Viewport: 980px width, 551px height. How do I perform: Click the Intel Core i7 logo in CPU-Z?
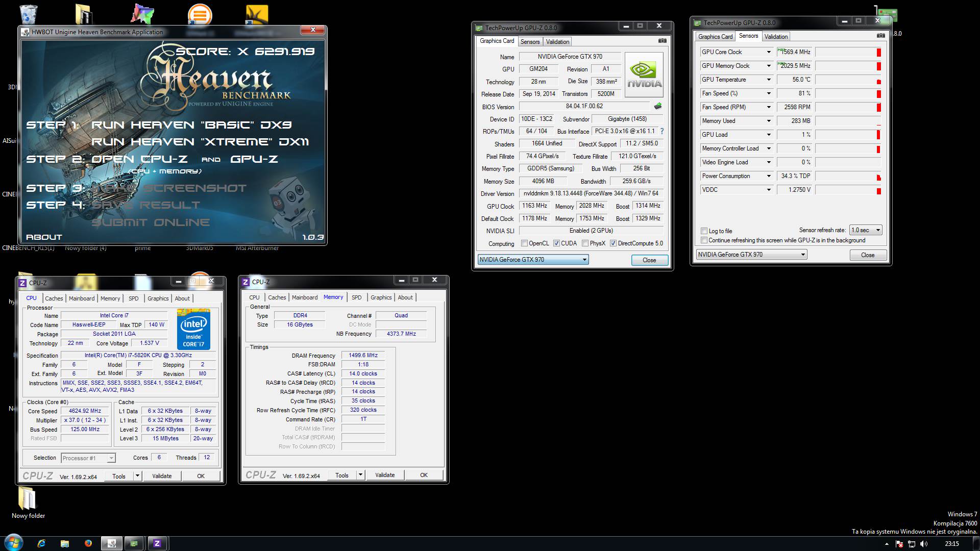pos(193,329)
